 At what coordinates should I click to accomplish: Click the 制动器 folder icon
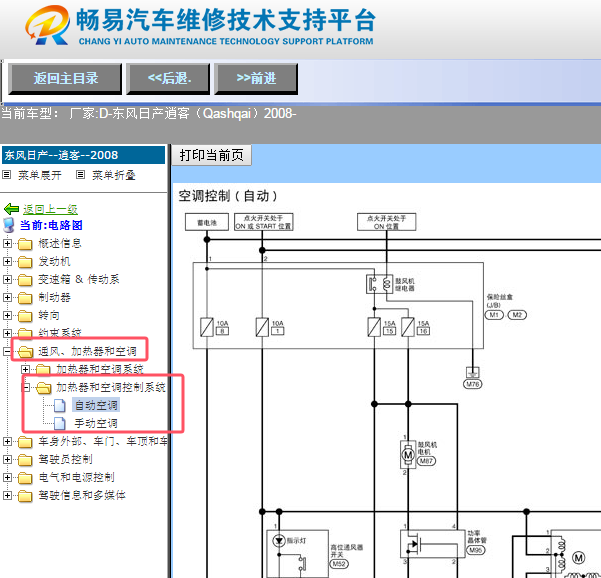[x=25, y=298]
